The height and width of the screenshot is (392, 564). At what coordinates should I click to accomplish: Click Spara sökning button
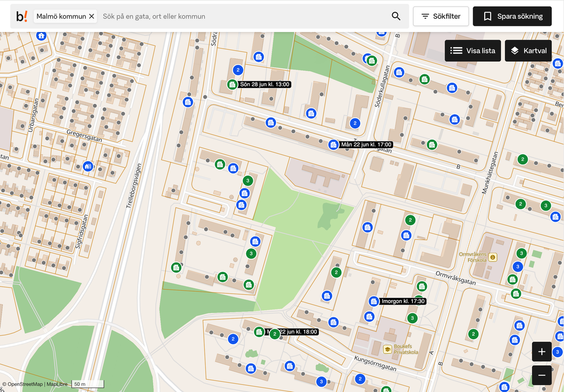click(x=512, y=16)
